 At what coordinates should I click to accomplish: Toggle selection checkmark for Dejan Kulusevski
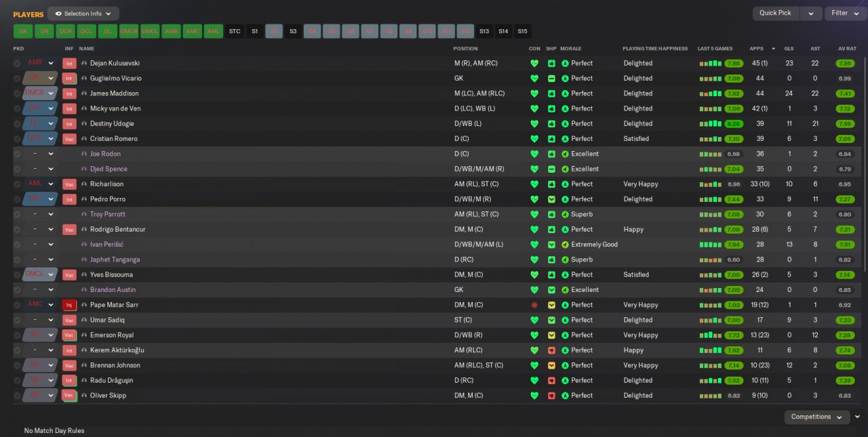pos(17,63)
